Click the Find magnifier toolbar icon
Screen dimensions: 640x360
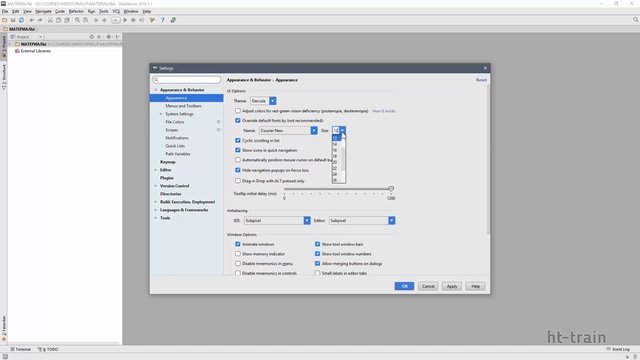click(x=77, y=20)
